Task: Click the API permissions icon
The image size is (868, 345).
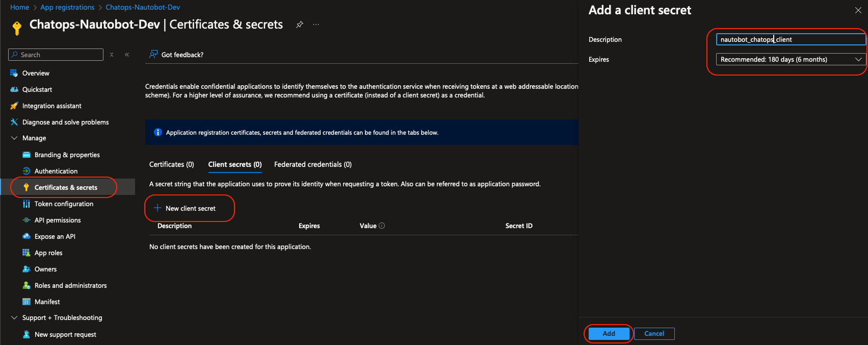Action: click(x=27, y=220)
